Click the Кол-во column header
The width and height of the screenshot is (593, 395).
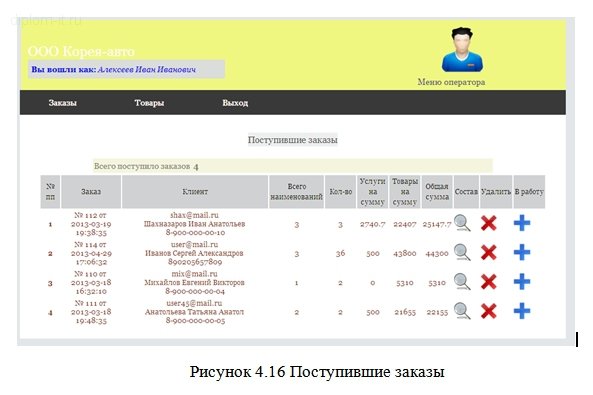coord(340,191)
